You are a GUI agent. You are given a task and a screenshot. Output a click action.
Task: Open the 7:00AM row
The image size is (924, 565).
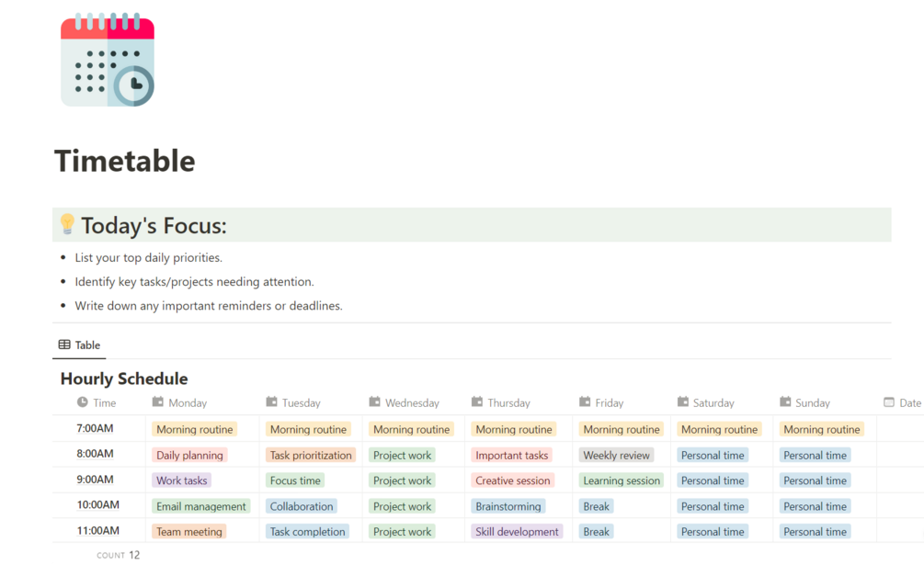click(x=95, y=428)
